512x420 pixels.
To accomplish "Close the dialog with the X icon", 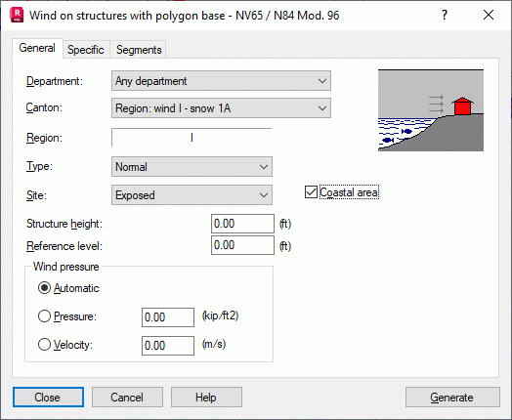I will click(489, 15).
